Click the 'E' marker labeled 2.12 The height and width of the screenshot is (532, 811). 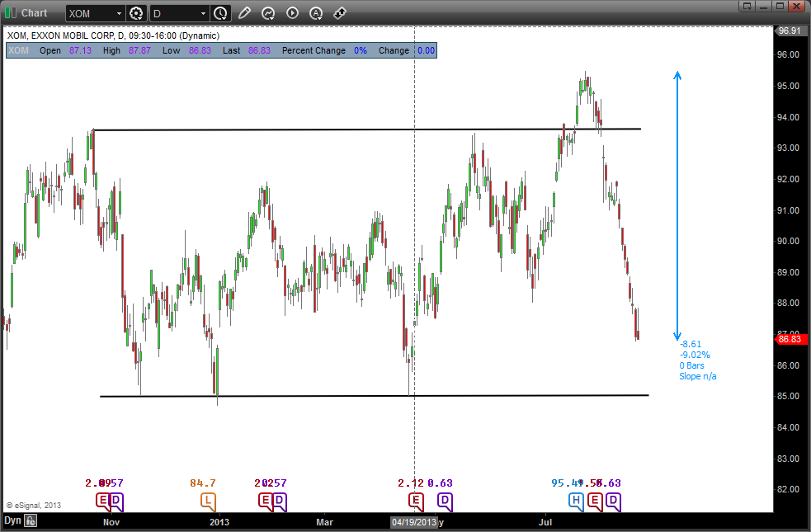[416, 501]
